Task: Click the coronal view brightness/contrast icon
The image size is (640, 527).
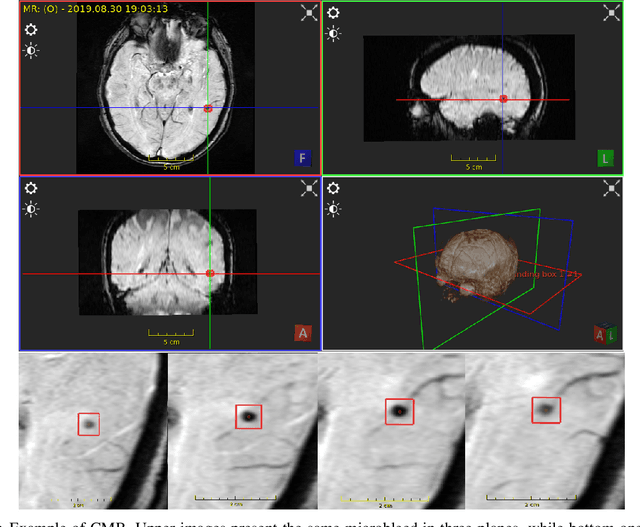Action: coord(31,209)
